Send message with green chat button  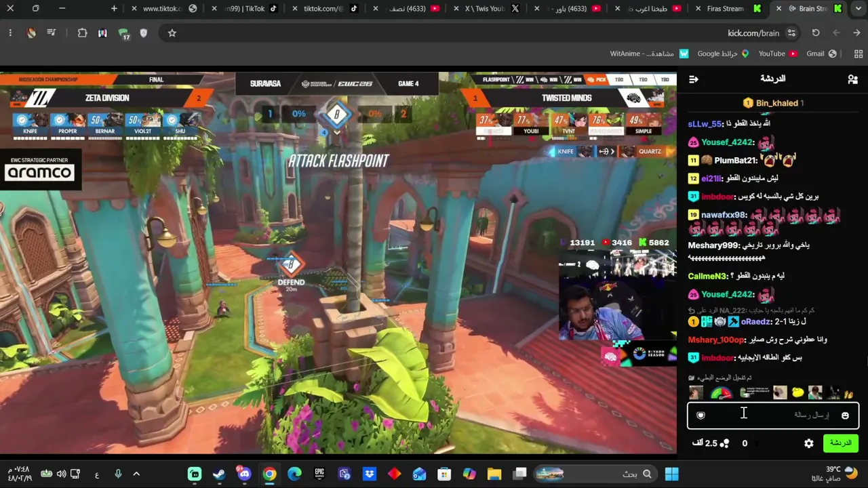[x=840, y=443]
